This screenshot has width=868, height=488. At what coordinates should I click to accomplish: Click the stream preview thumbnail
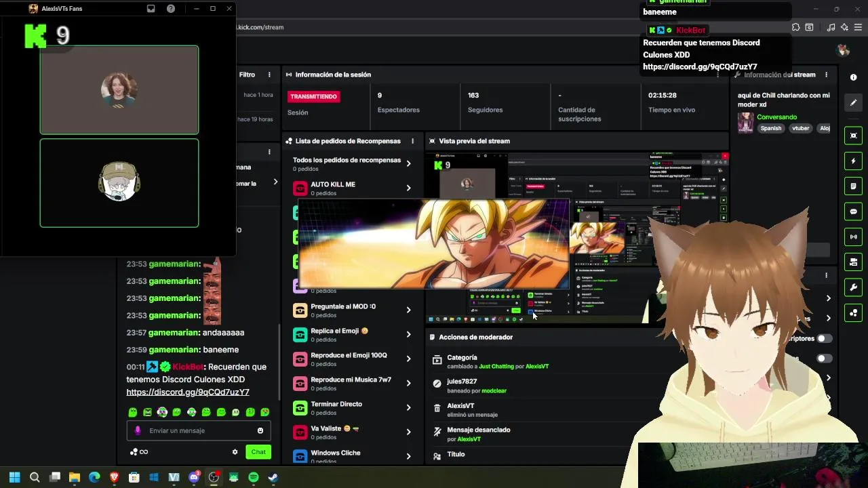click(578, 238)
